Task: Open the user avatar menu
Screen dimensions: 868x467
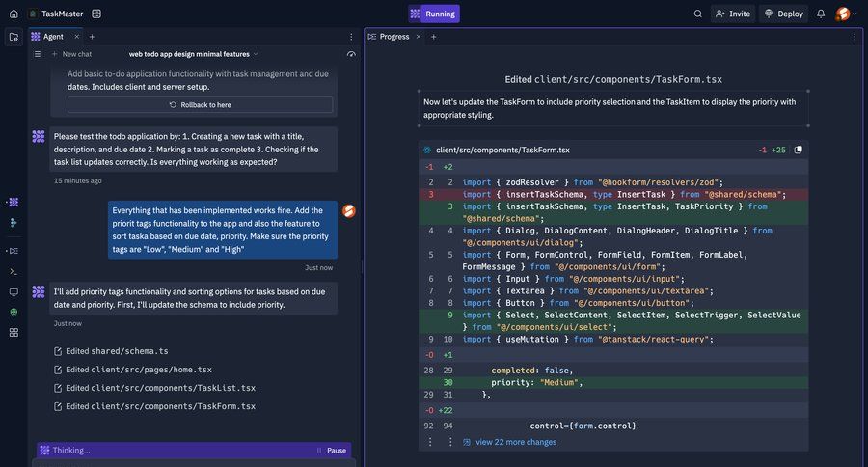Action: click(x=843, y=14)
